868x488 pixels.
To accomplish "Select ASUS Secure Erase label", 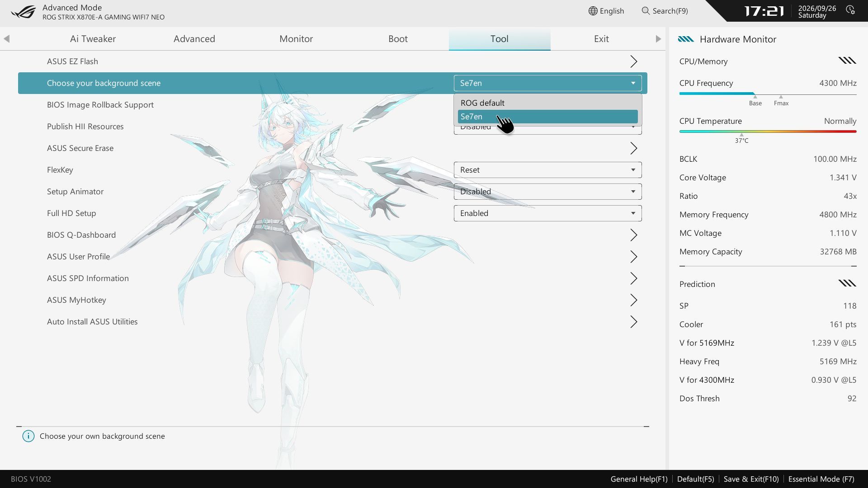I will point(80,148).
